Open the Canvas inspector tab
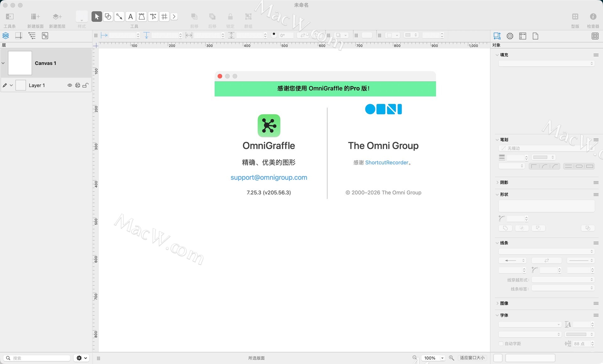The width and height of the screenshot is (603, 364). point(523,36)
